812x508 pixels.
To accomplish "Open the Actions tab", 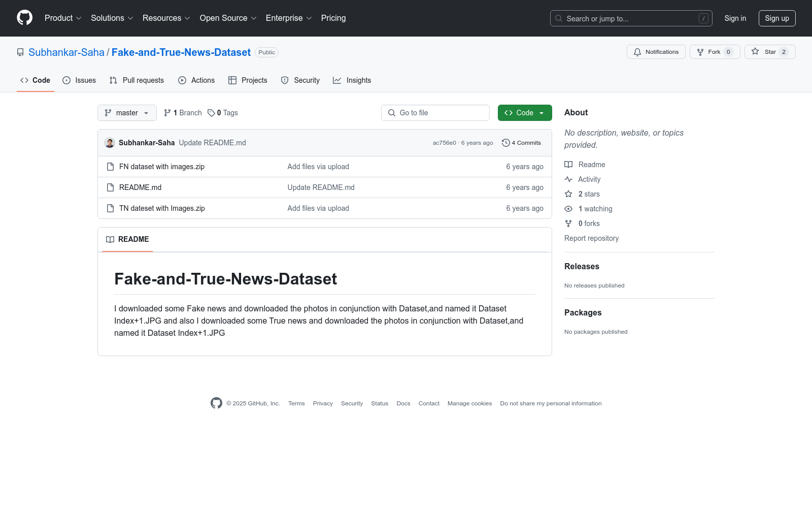I will coord(196,80).
